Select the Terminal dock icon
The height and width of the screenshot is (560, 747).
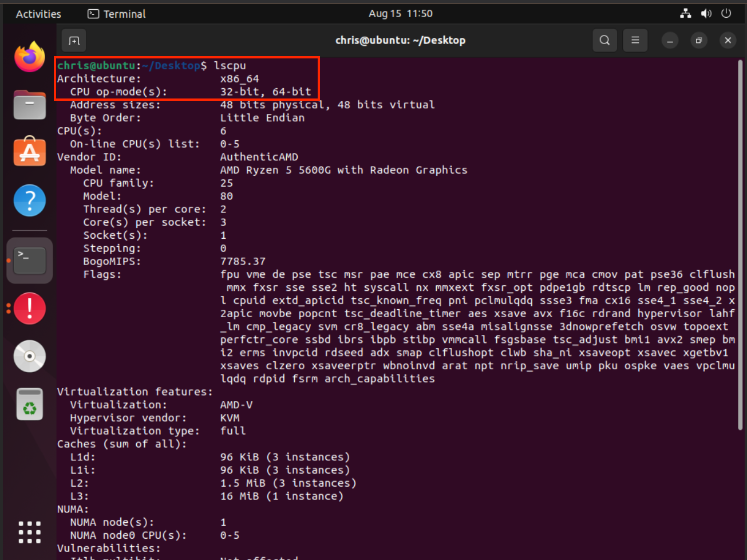click(30, 261)
